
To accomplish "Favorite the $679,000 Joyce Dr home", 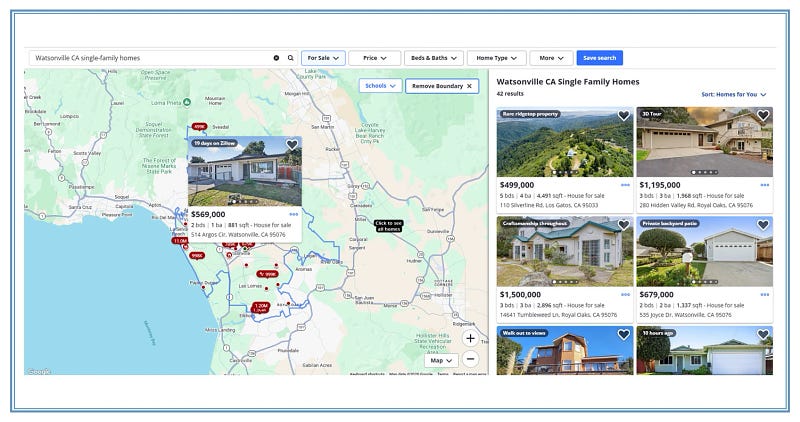I will coord(763,225).
